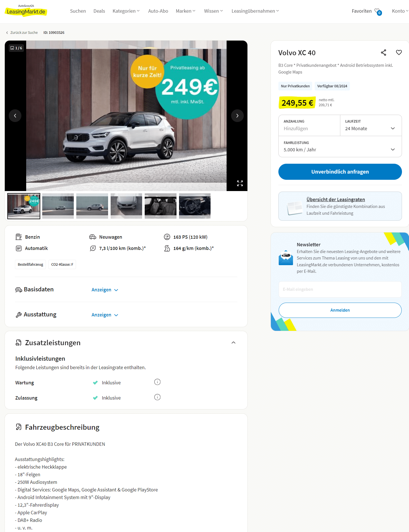Open the Kategorien menu
The image size is (409, 532).
tap(126, 11)
